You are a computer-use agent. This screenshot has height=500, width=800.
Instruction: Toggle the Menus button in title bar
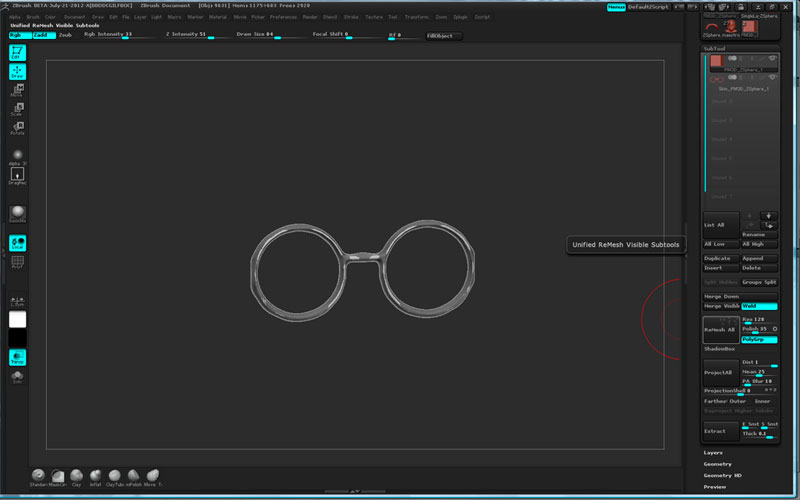[x=616, y=7]
